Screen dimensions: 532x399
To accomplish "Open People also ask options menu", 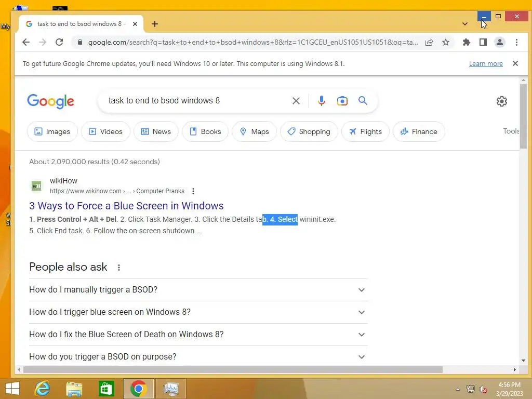I will (119, 268).
